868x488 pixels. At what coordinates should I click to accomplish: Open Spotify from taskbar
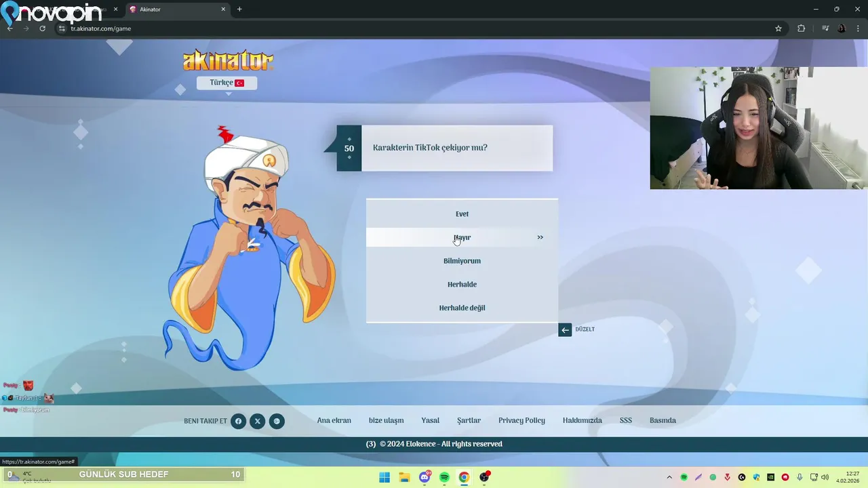click(444, 477)
